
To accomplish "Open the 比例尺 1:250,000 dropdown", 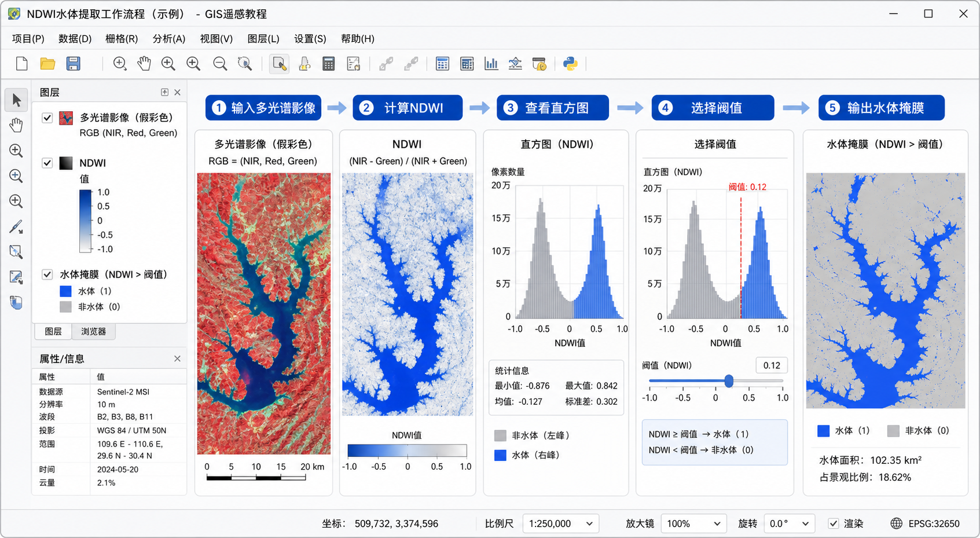I will click(561, 524).
